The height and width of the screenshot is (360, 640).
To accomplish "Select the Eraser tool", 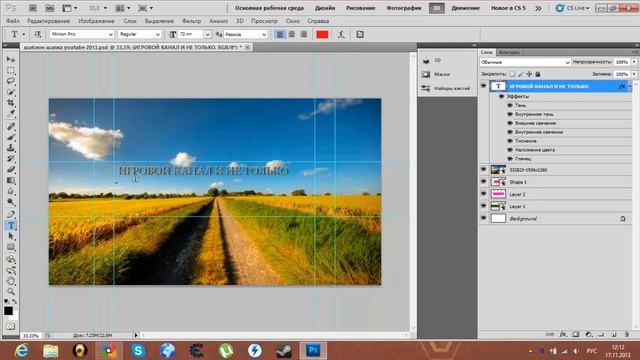I will point(11,169).
